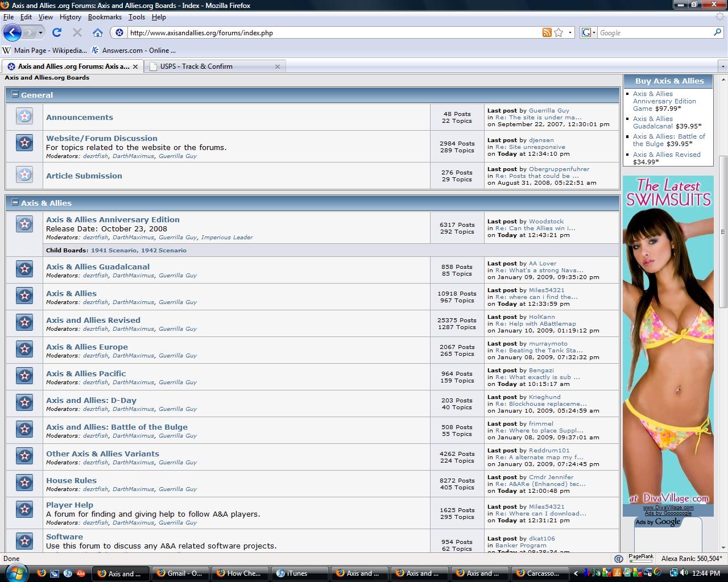The width and height of the screenshot is (728, 582).
Task: Go to the Home page icon
Action: 98,32
